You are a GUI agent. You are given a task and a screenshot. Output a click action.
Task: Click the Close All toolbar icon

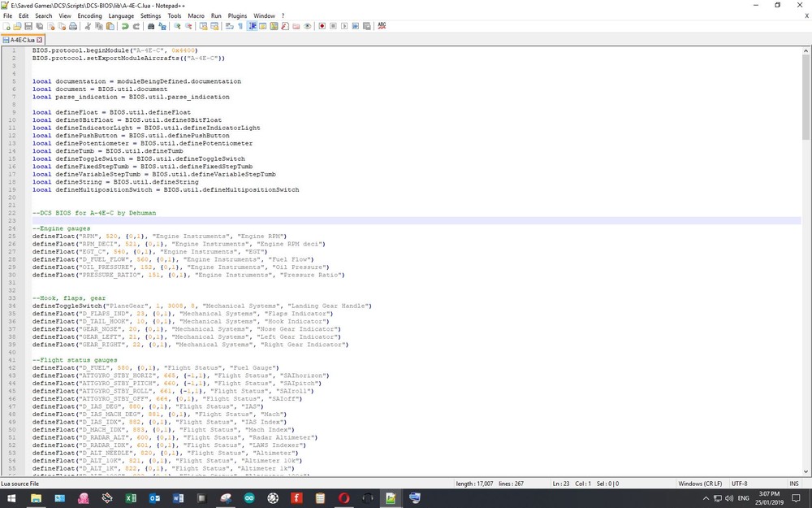click(x=62, y=26)
